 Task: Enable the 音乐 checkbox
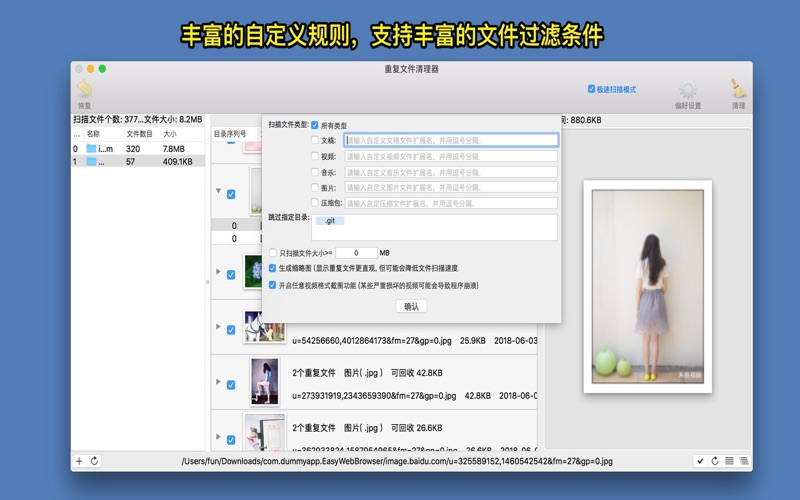click(315, 172)
